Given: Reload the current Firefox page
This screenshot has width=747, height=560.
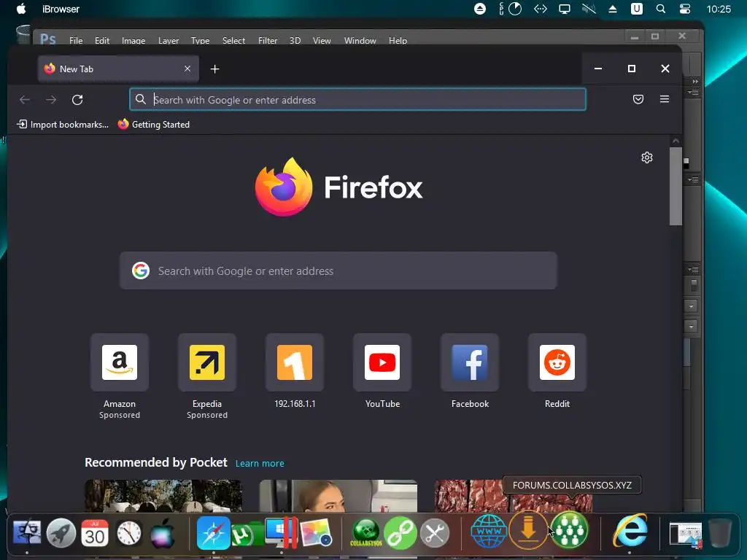Looking at the screenshot, I should pos(77,99).
